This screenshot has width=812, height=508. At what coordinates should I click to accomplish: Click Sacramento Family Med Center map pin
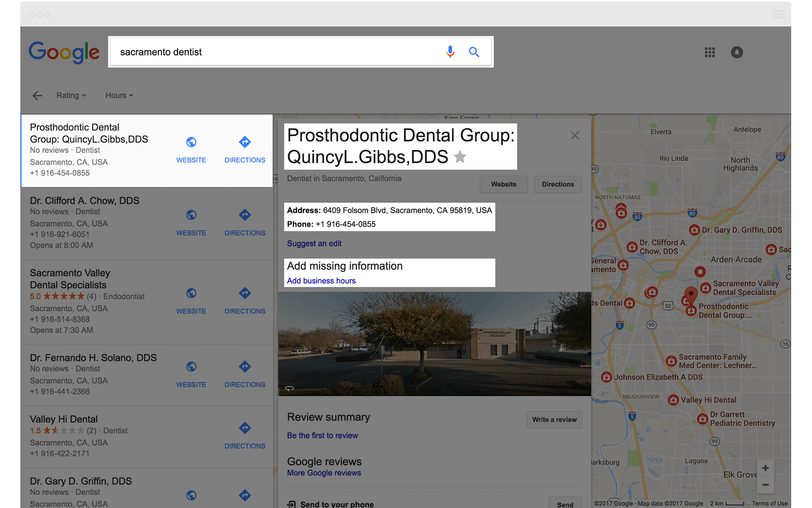click(671, 361)
